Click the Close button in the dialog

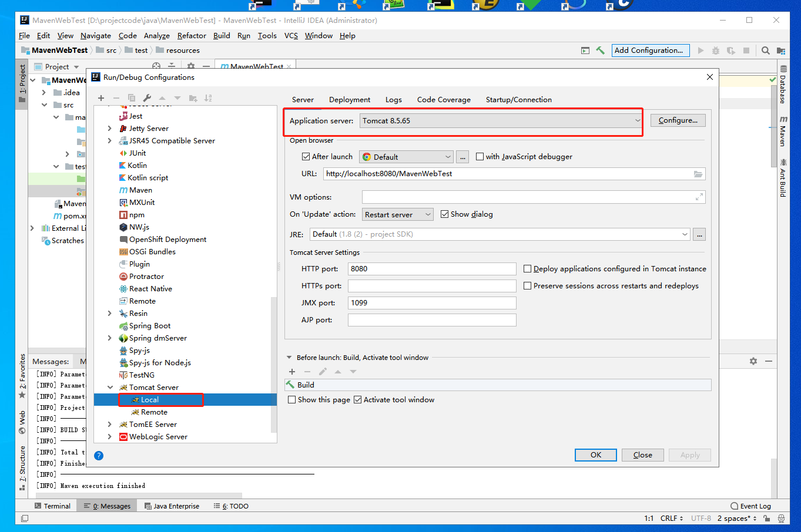coord(643,455)
